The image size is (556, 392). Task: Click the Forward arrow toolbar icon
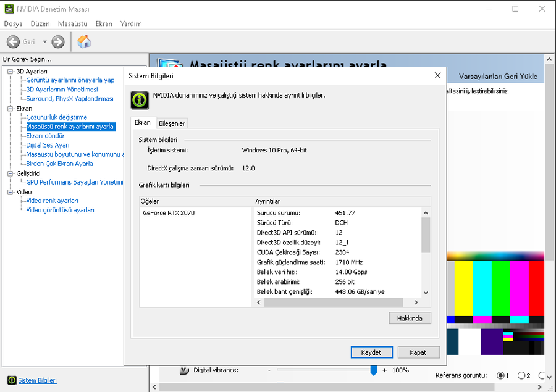pyautogui.click(x=58, y=42)
